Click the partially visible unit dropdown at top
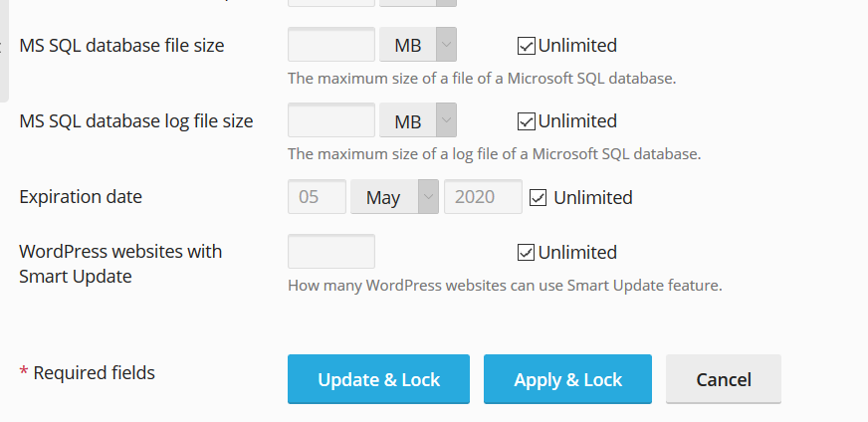Viewport: 868px width, 422px height. tap(418, 3)
